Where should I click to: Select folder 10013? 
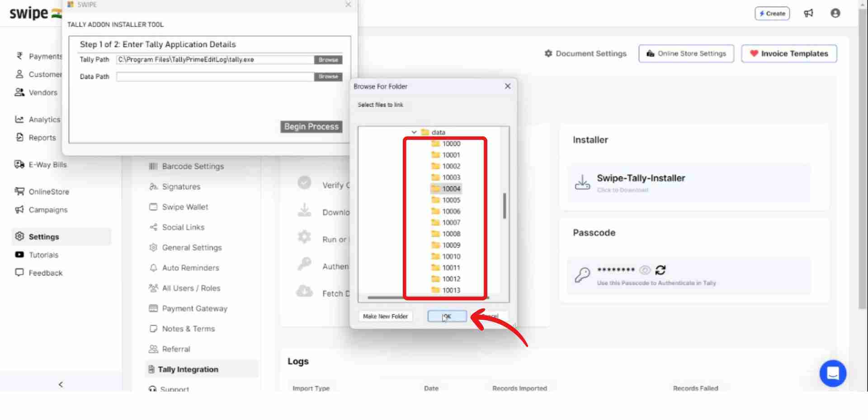pos(446,290)
